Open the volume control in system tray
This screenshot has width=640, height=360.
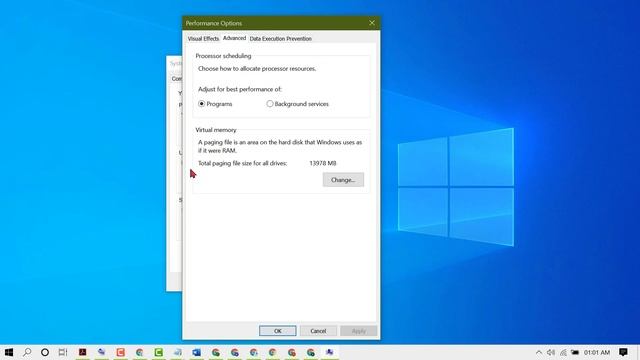click(551, 352)
